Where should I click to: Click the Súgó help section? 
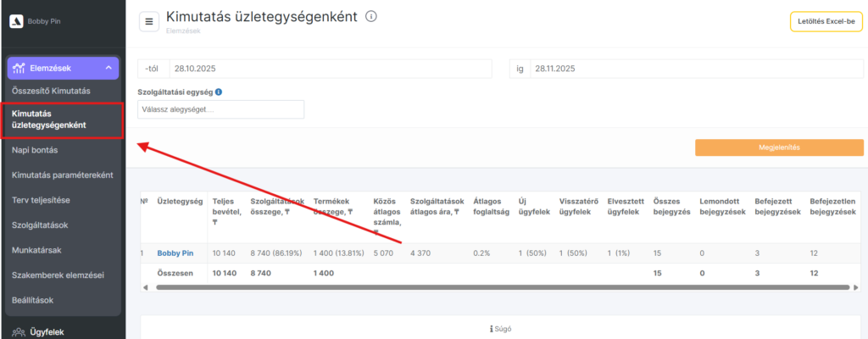pos(500,329)
